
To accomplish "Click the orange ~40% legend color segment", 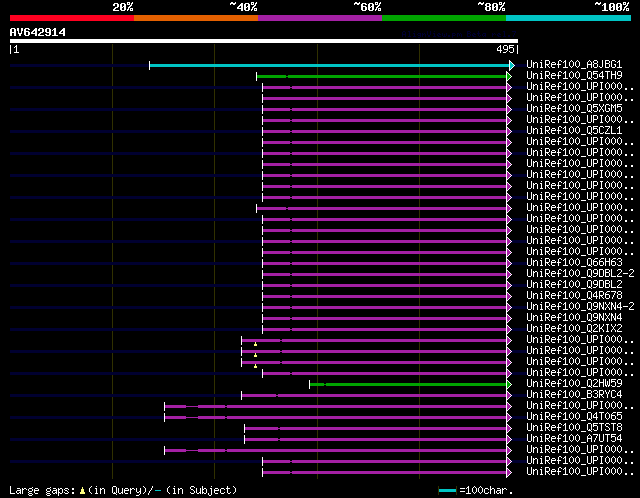I will (196, 18).
